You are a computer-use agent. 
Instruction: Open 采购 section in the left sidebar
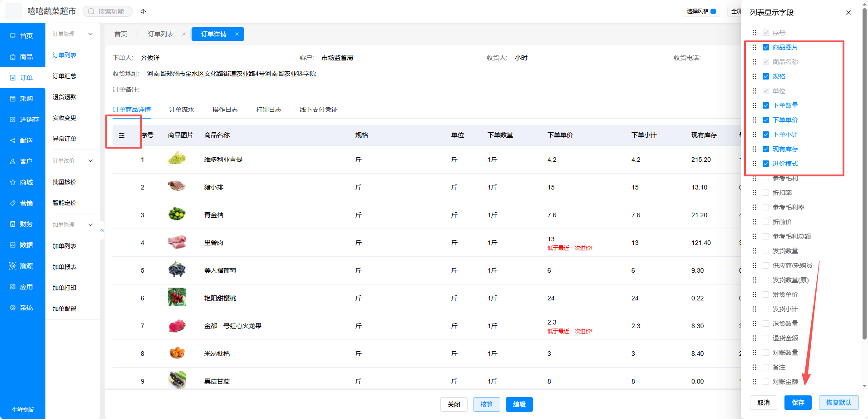(x=23, y=99)
